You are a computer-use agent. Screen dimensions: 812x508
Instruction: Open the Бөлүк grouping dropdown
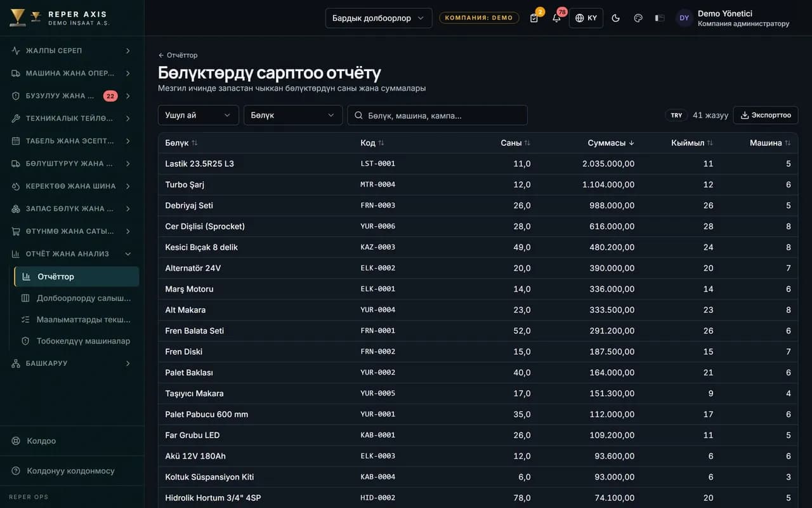[x=293, y=115]
